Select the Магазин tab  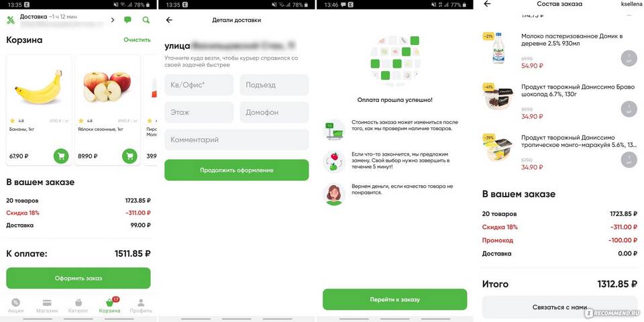click(47, 306)
